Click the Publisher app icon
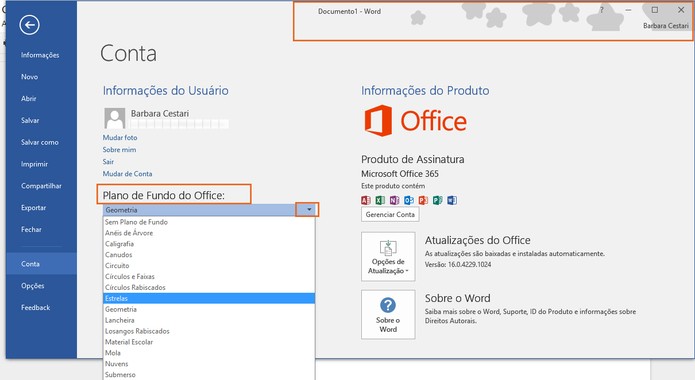 click(437, 200)
